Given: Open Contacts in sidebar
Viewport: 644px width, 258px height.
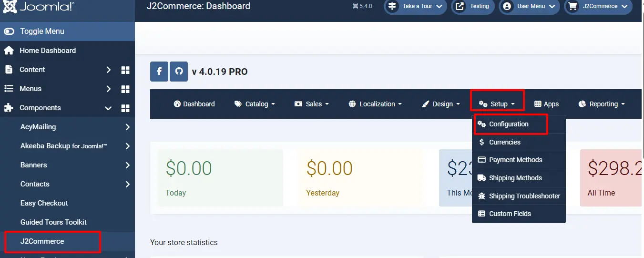Looking at the screenshot, I should 35,184.
